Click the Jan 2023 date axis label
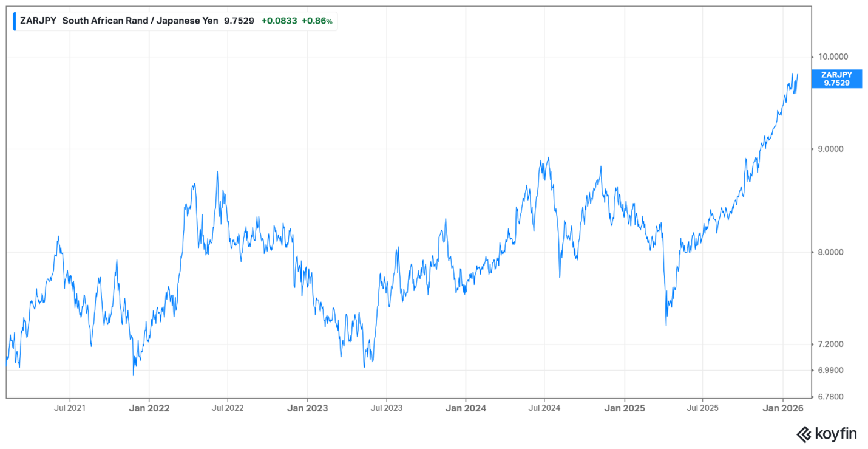 tap(307, 408)
